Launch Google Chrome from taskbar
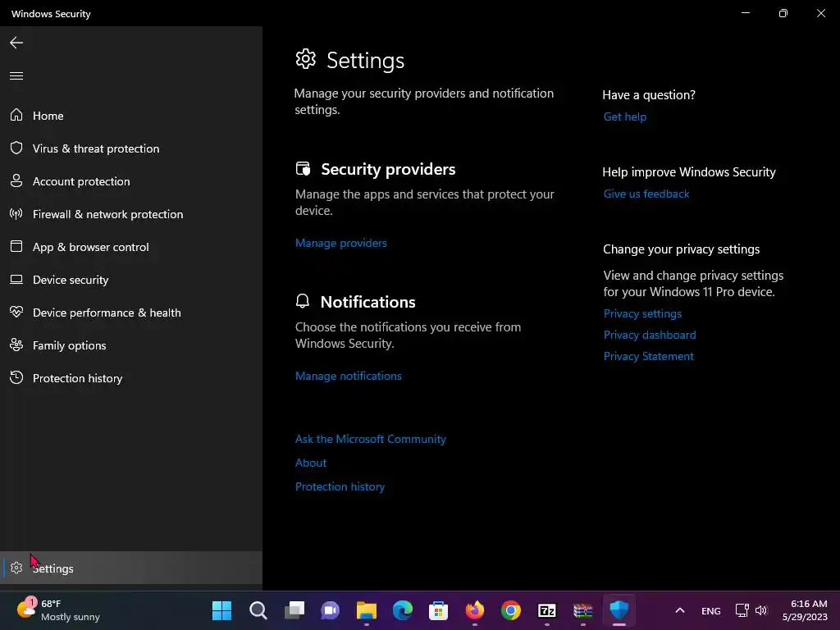840x630 pixels. pyautogui.click(x=510, y=610)
